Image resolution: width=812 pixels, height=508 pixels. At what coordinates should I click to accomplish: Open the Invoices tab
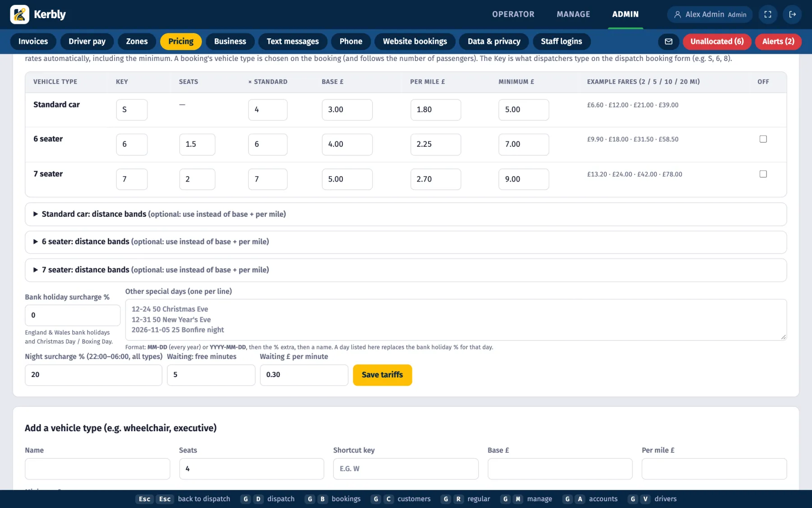pos(33,42)
